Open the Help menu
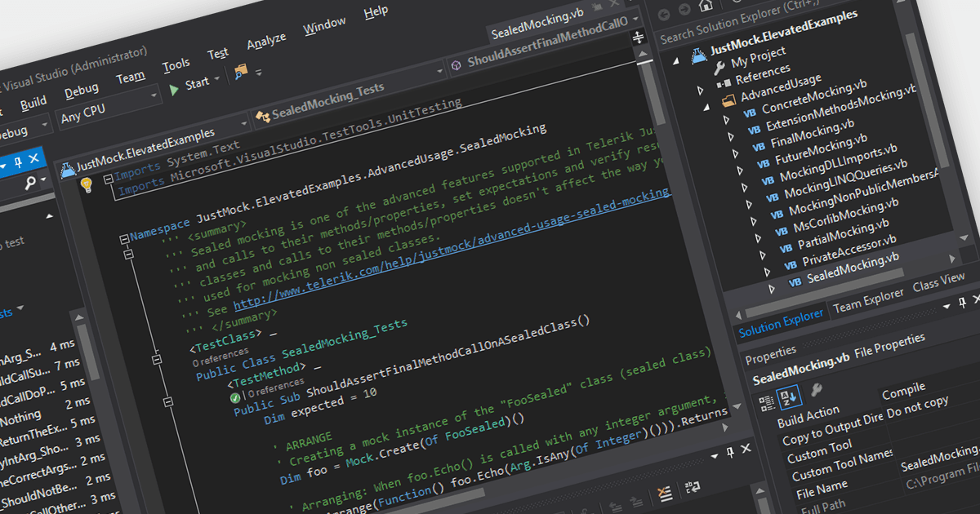980x514 pixels. click(376, 11)
